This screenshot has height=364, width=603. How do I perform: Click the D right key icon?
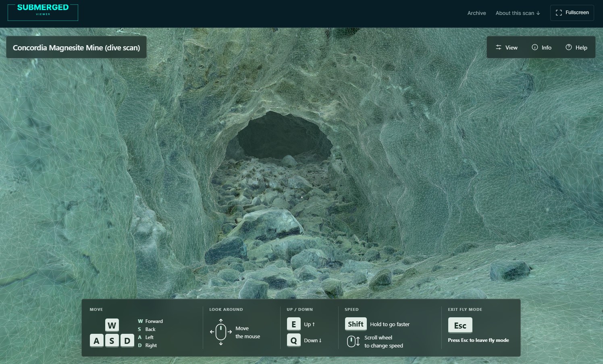coord(127,341)
